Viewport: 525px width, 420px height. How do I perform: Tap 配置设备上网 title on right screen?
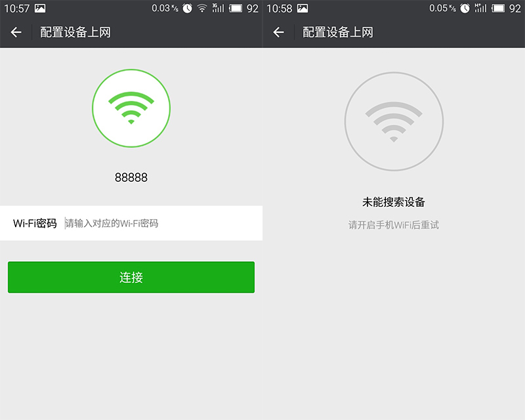338,33
